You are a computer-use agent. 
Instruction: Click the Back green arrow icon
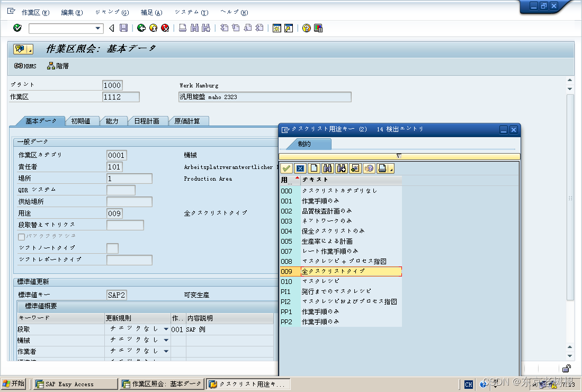click(140, 28)
